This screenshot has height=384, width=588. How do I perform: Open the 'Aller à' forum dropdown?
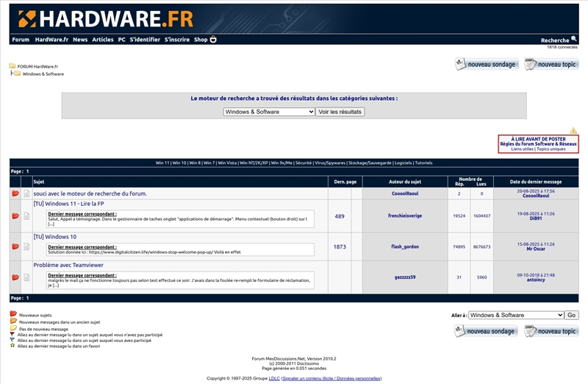516,315
